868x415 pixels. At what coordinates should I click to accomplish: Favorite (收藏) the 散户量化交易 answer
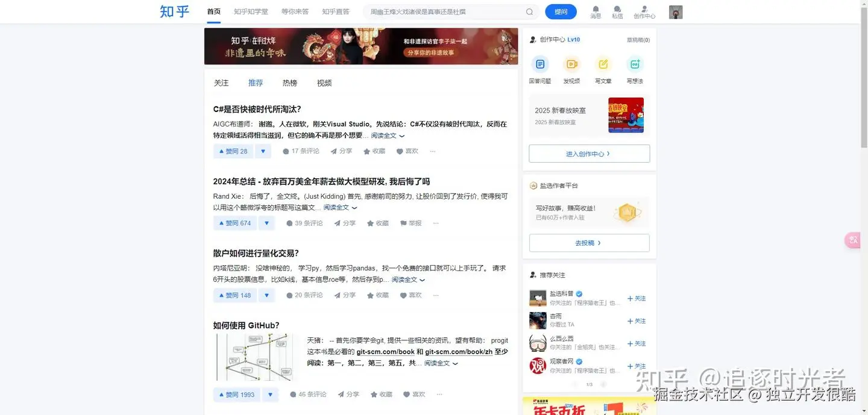378,295
